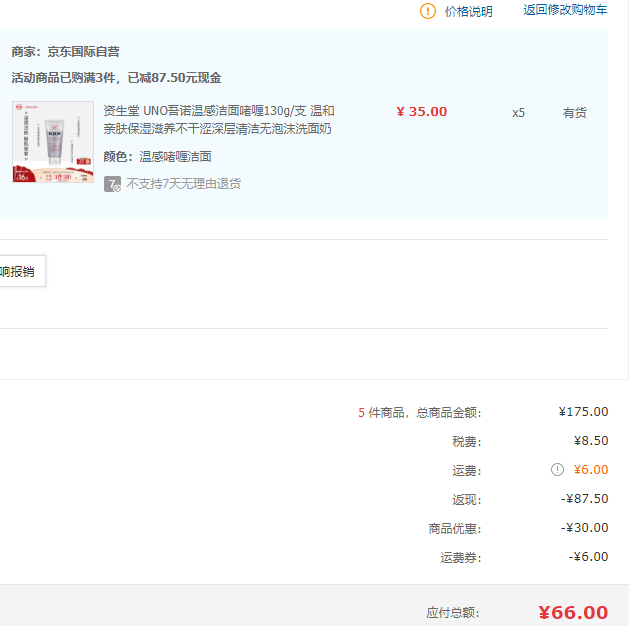Open the 资生堂 UNO product title link
Viewport: 630px width, 626px height.
tap(219, 120)
